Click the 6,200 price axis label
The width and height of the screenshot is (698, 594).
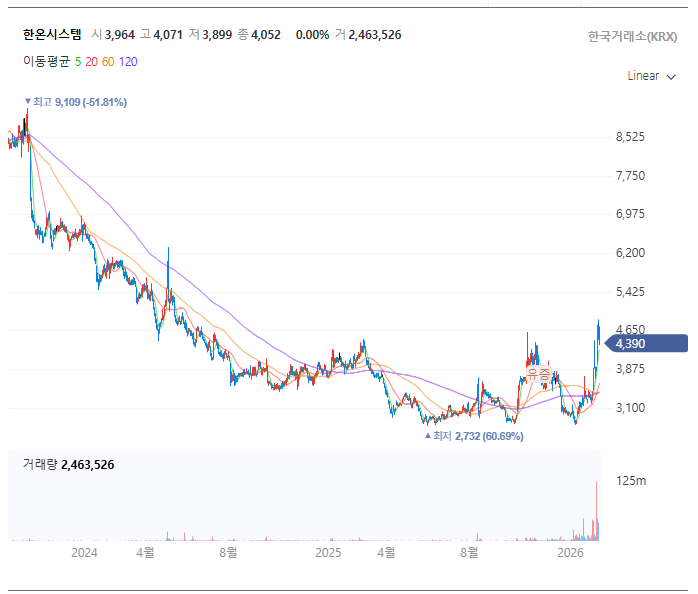click(x=630, y=252)
